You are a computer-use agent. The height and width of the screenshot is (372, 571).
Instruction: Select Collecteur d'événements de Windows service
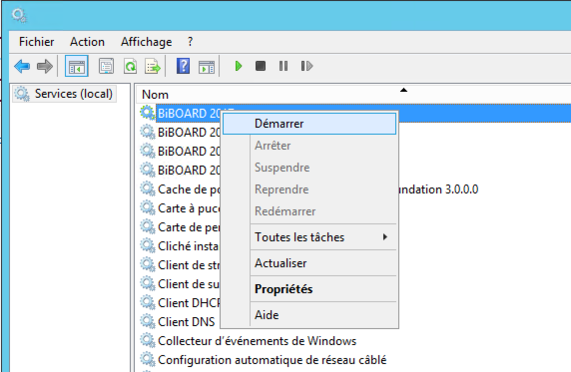pos(257,341)
